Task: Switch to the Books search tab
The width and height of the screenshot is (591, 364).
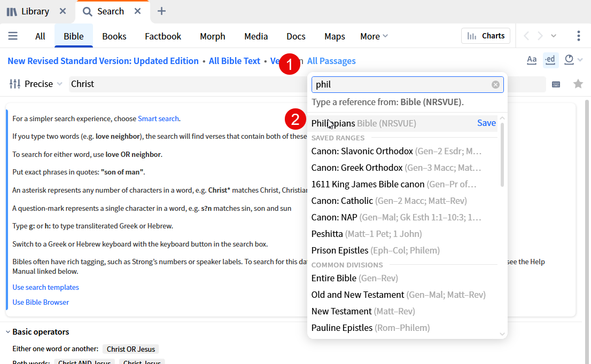Action: [x=114, y=36]
